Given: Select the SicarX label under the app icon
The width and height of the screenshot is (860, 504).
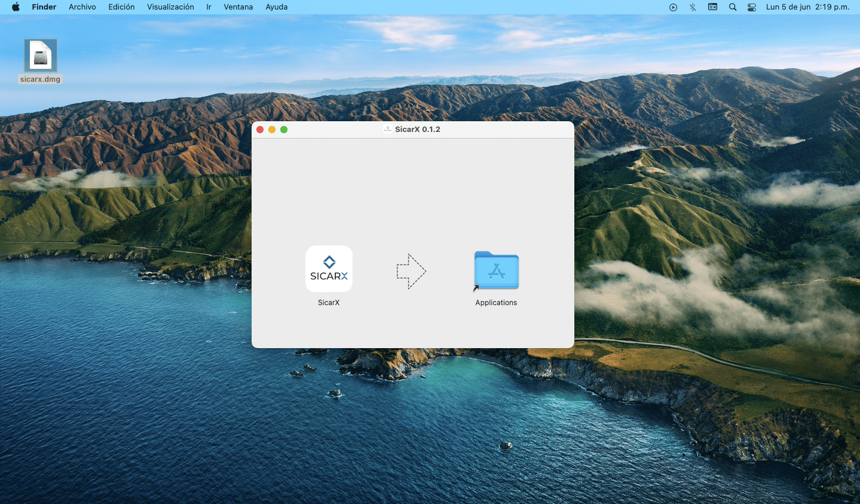Looking at the screenshot, I should (329, 302).
